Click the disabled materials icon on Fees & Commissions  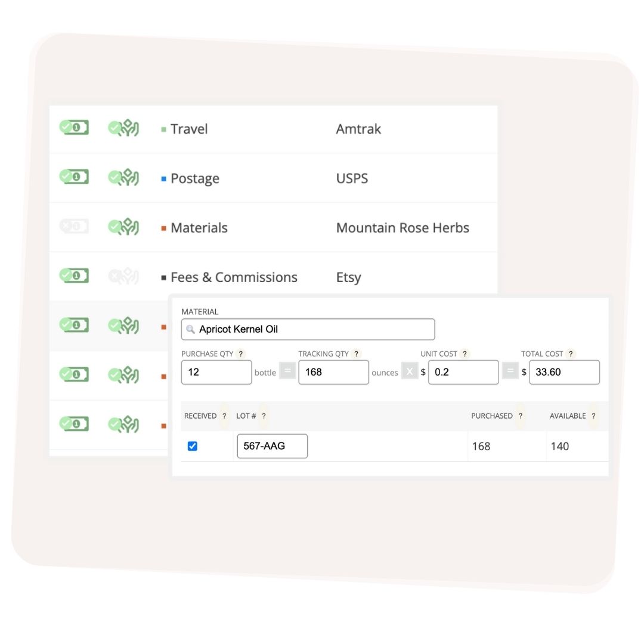123,275
